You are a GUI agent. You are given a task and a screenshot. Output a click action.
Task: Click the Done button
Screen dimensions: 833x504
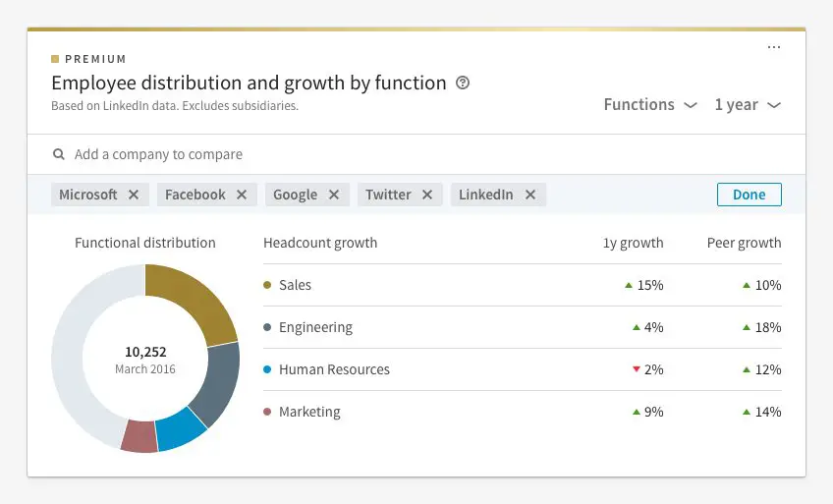pyautogui.click(x=750, y=195)
